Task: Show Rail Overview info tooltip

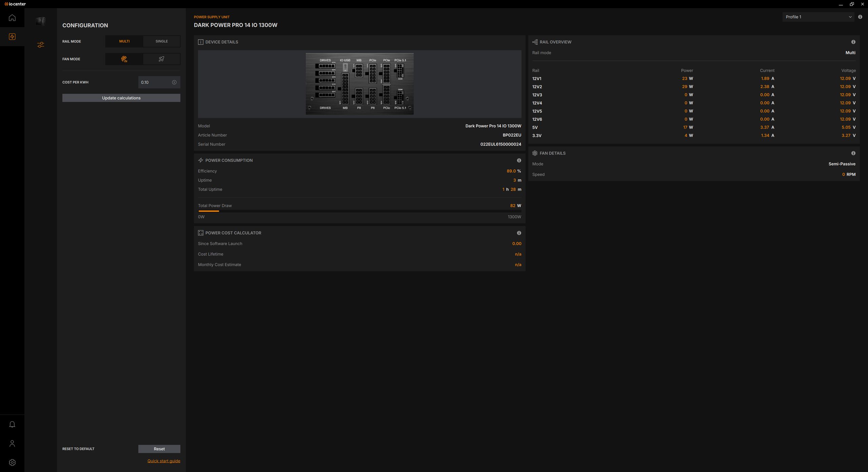Action: pyautogui.click(x=853, y=42)
